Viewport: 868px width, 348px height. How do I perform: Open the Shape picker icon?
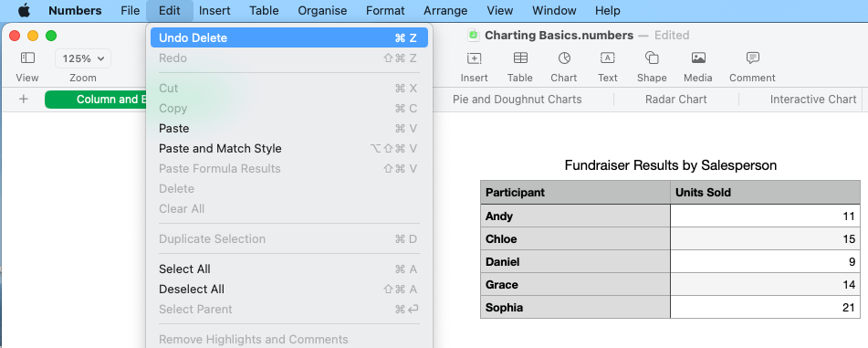(x=652, y=58)
